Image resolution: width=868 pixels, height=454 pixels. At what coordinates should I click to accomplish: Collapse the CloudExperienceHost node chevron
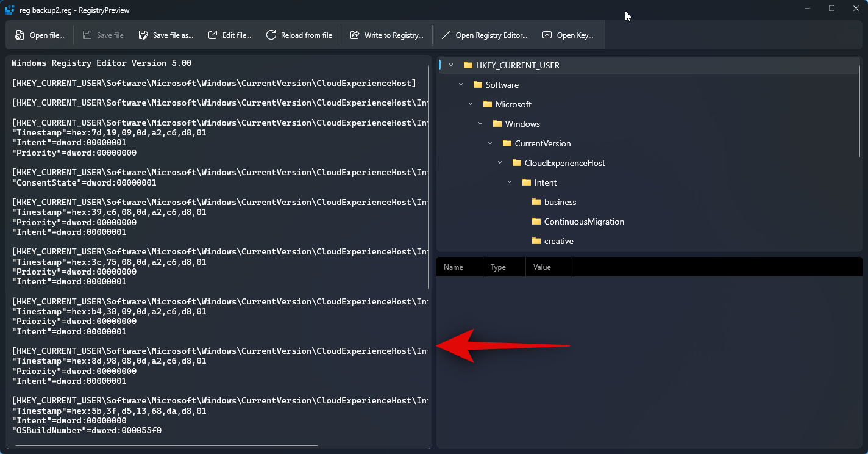click(500, 163)
